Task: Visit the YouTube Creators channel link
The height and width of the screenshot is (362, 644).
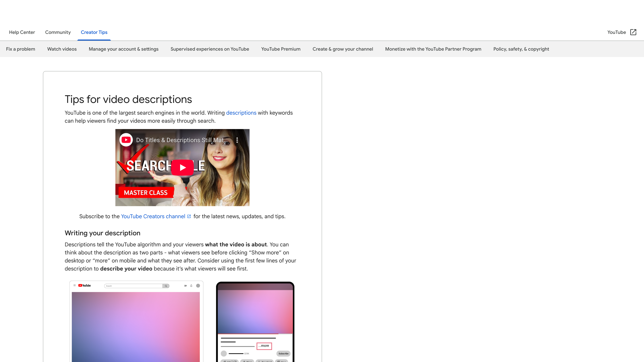Action: (x=153, y=216)
